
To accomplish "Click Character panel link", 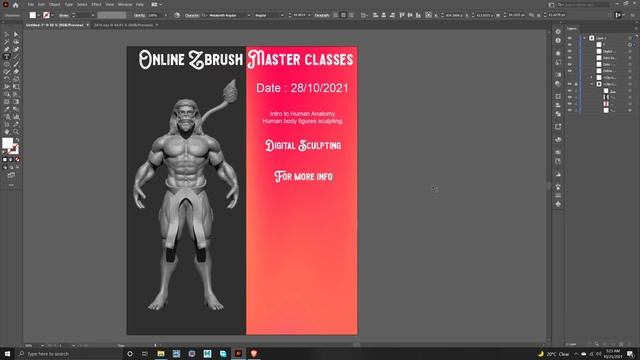I will point(192,15).
